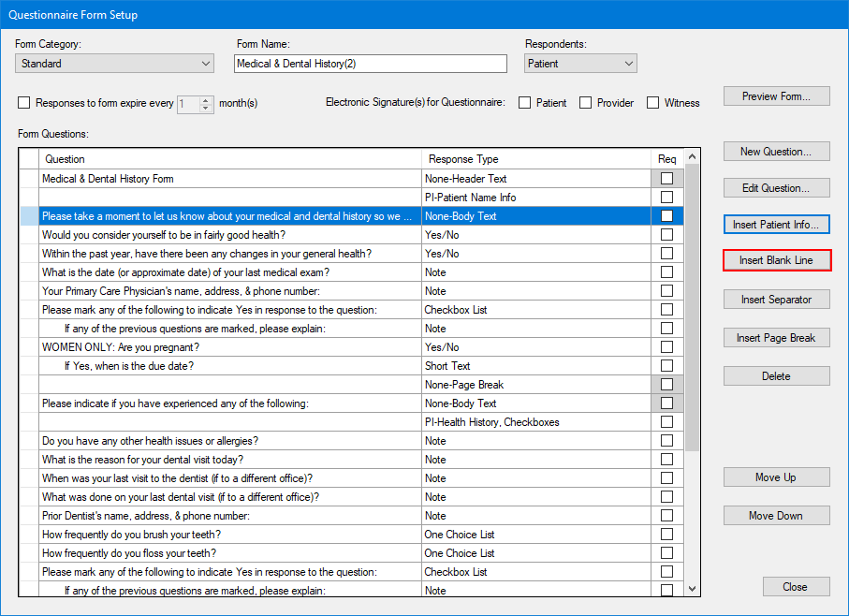Toggle Req for WOMEN ONLY pregnant question
Image resolution: width=849 pixels, height=616 pixels.
click(667, 347)
